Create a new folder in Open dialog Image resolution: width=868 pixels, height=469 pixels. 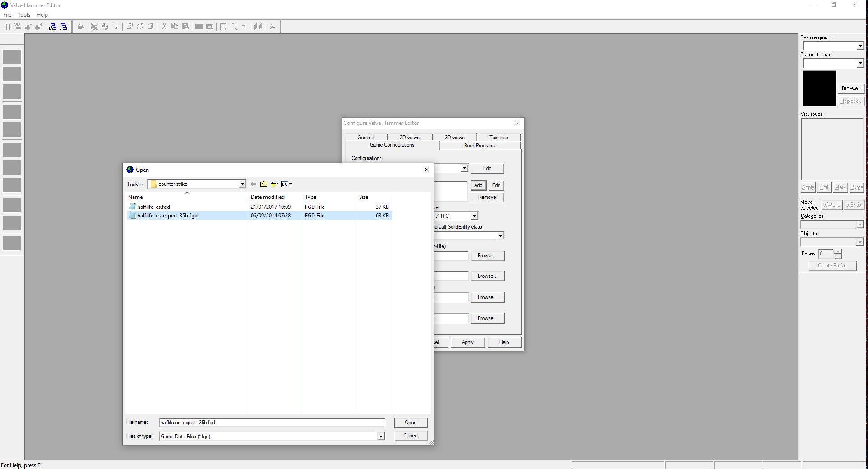click(274, 184)
